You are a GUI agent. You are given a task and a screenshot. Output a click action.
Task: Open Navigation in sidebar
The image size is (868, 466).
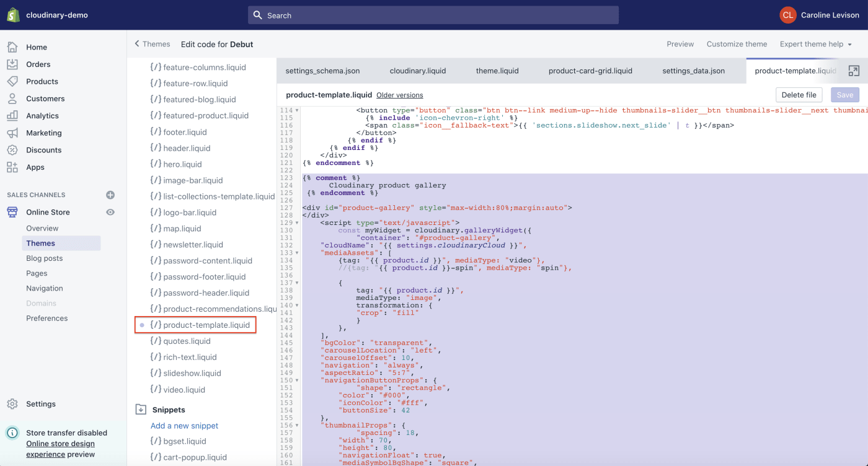(x=45, y=288)
